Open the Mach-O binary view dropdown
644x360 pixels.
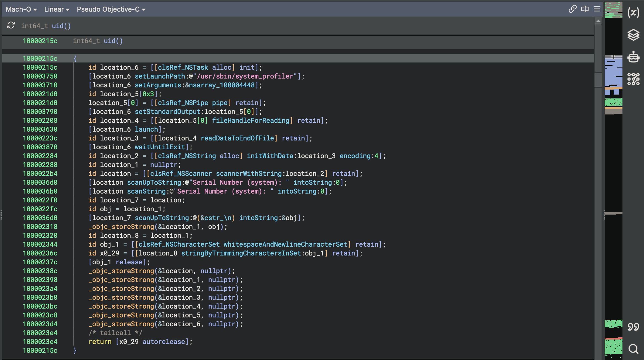point(21,9)
